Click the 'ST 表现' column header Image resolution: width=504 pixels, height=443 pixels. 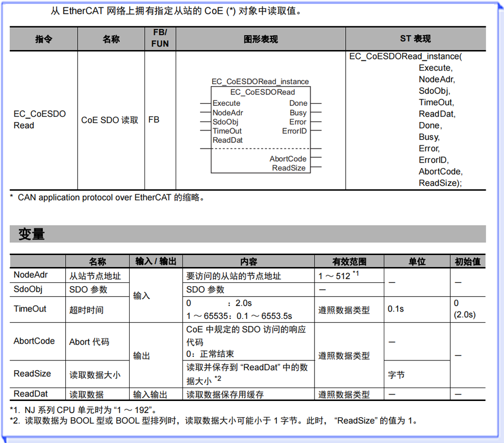pos(415,39)
